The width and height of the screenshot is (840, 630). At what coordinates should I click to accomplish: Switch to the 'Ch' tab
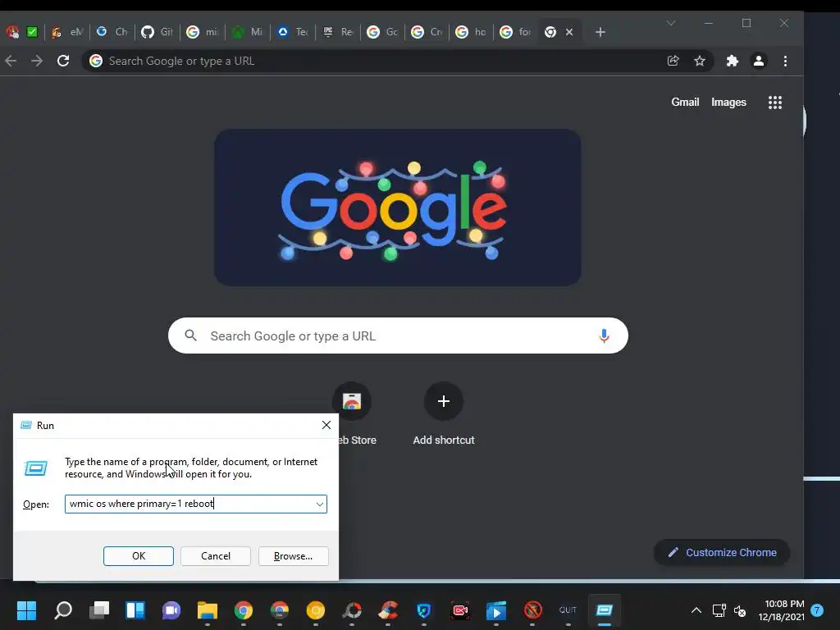pos(112,32)
